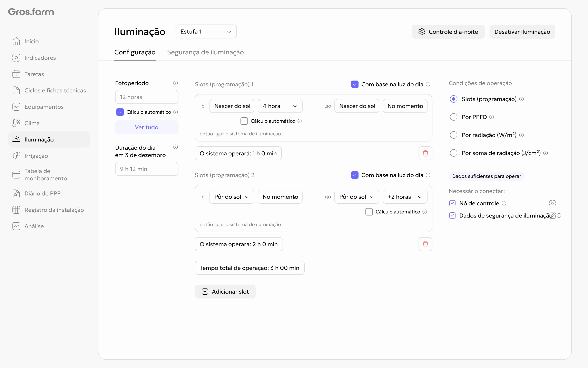This screenshot has width=588, height=368.
Task: Show info for Fotoperíodo
Action: click(x=175, y=83)
